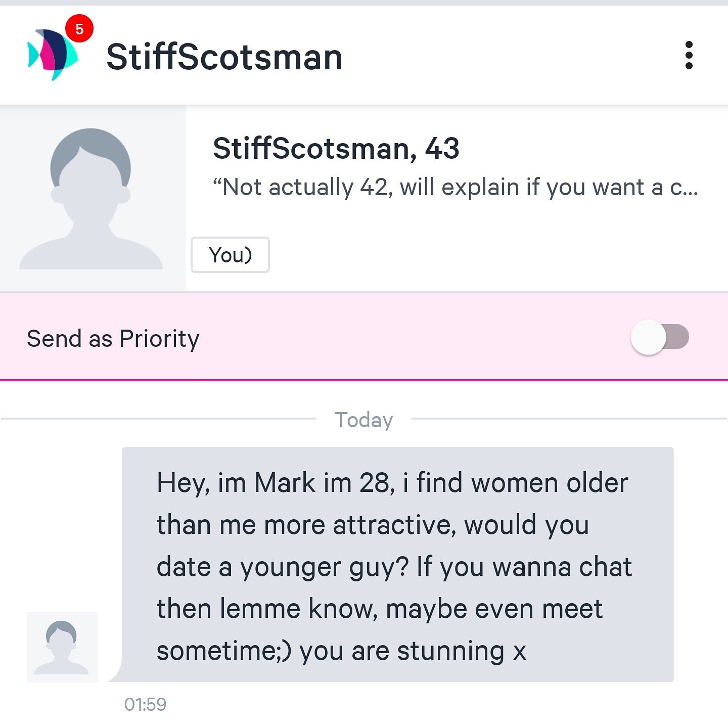Open the red notification badge showing 5
This screenshot has height=728, width=728.
79,29
